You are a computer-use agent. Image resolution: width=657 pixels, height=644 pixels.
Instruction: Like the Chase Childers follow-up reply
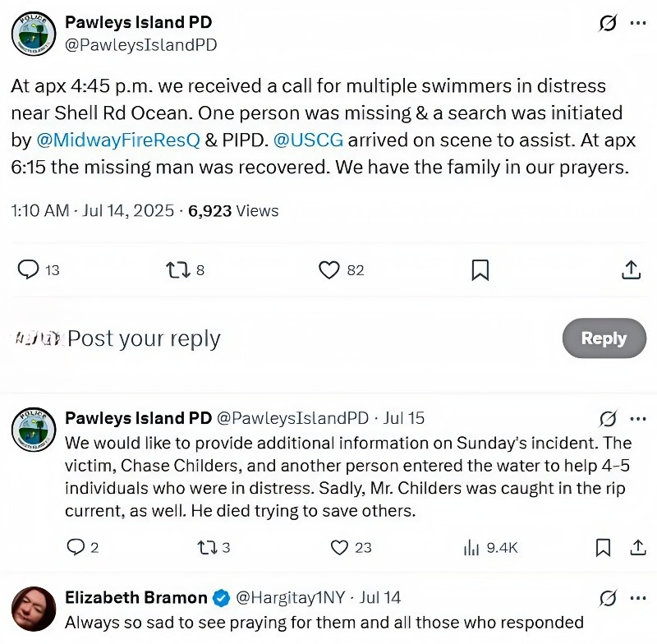pyautogui.click(x=340, y=547)
